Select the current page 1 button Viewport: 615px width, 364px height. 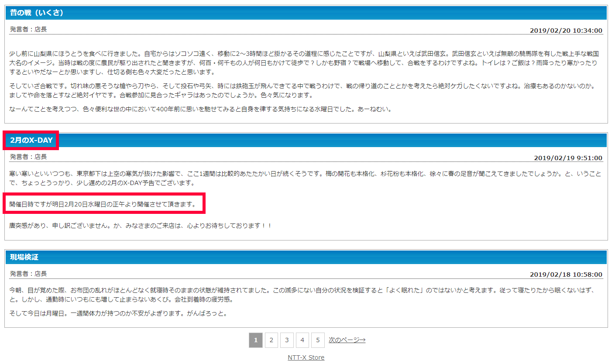click(x=256, y=340)
